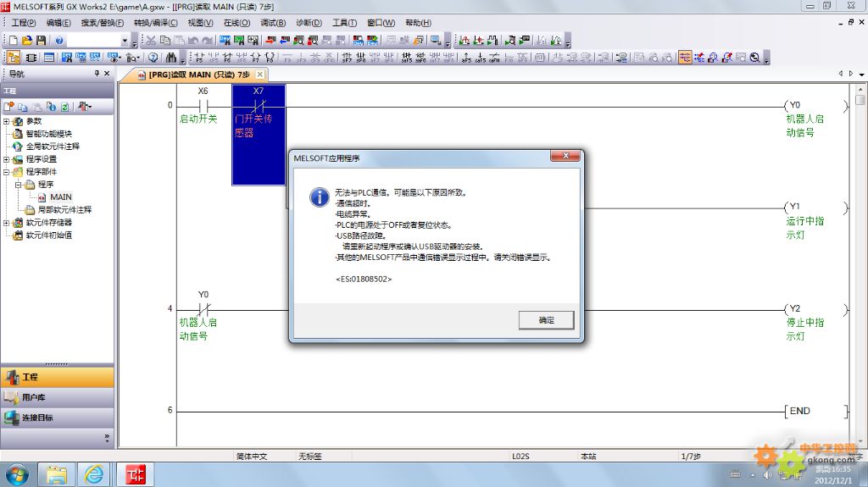This screenshot has width=868, height=487.
Task: Click the info properties icon in navigation toolbar
Action: pos(51,107)
